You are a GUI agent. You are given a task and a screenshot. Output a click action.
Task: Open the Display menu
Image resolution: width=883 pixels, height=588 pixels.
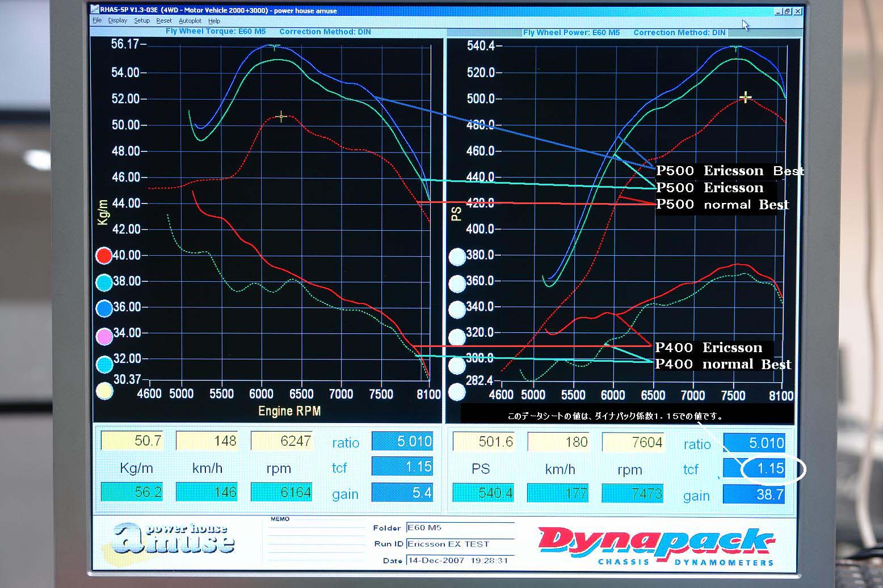pyautogui.click(x=117, y=20)
